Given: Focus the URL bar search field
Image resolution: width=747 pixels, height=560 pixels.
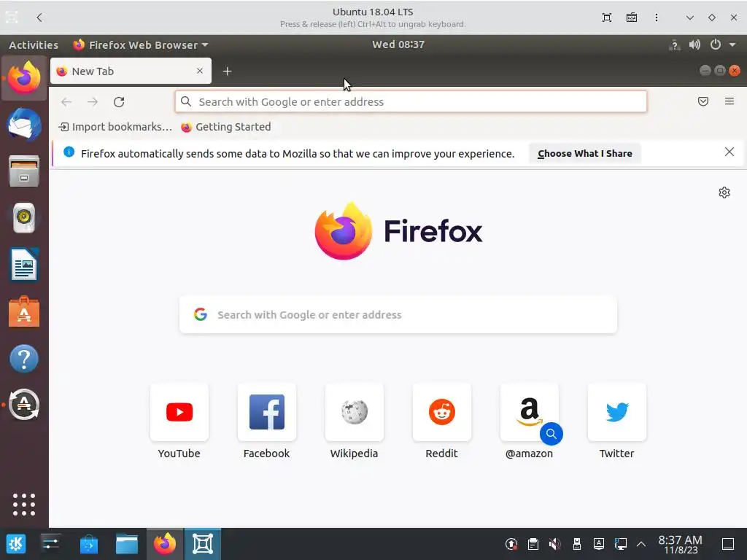Looking at the screenshot, I should tap(411, 102).
